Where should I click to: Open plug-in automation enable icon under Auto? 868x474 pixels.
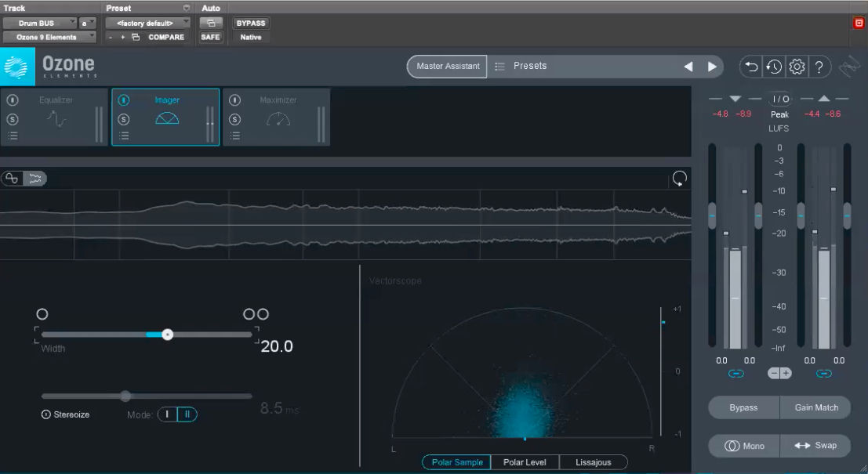[x=211, y=24]
